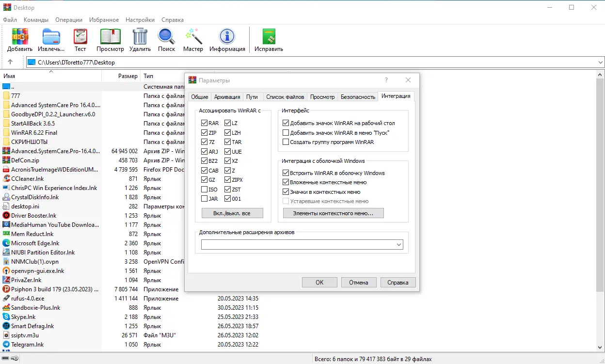Viewport: 605px width, 364px height.
Task: Switch to the Список файлов tab
Action: coord(285,97)
